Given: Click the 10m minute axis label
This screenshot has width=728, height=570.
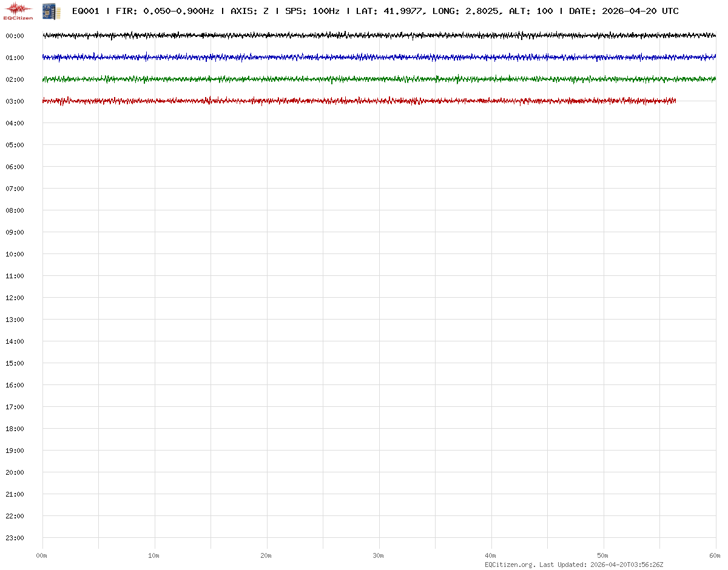Looking at the screenshot, I should coord(154,555).
